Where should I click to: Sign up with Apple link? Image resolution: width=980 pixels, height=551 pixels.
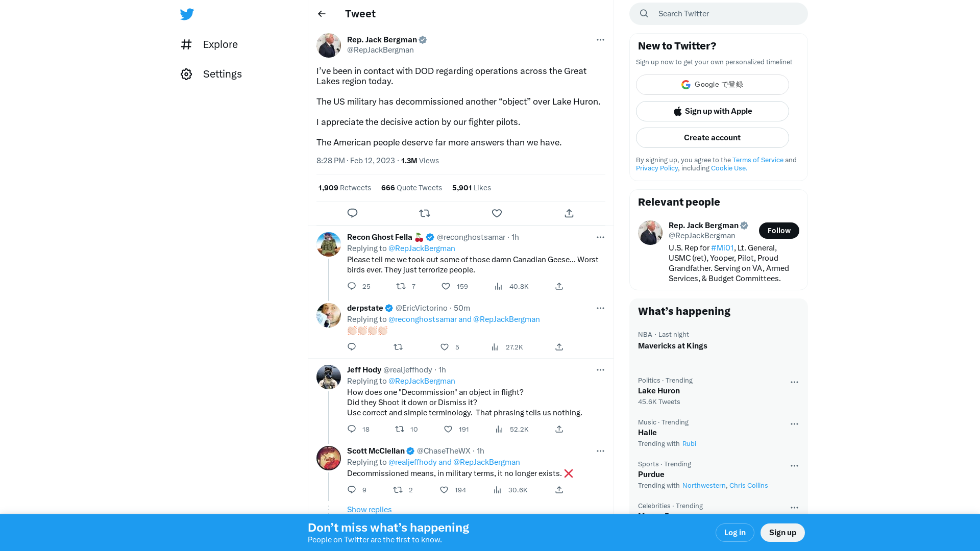pyautogui.click(x=712, y=111)
